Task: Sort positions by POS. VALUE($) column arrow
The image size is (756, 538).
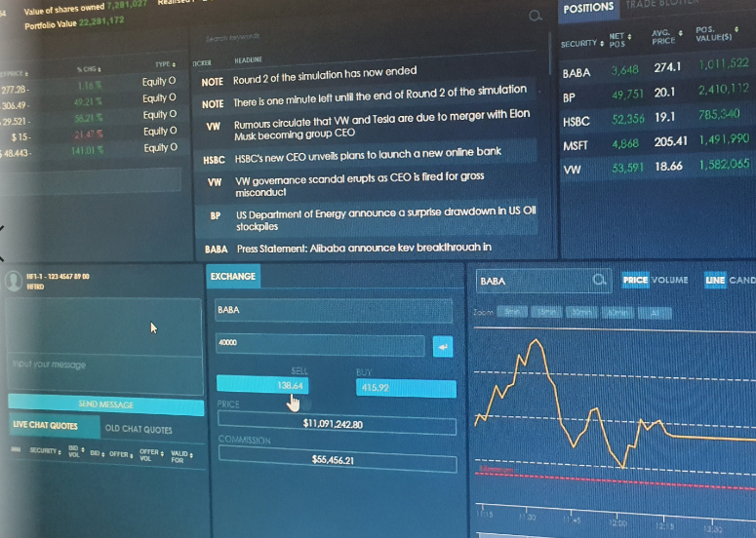Action: point(736,29)
